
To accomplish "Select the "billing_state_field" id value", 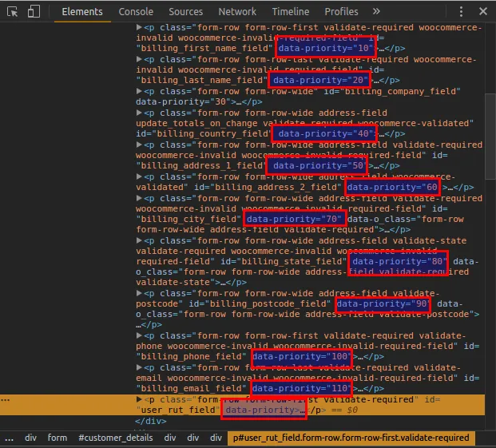I will [292, 261].
